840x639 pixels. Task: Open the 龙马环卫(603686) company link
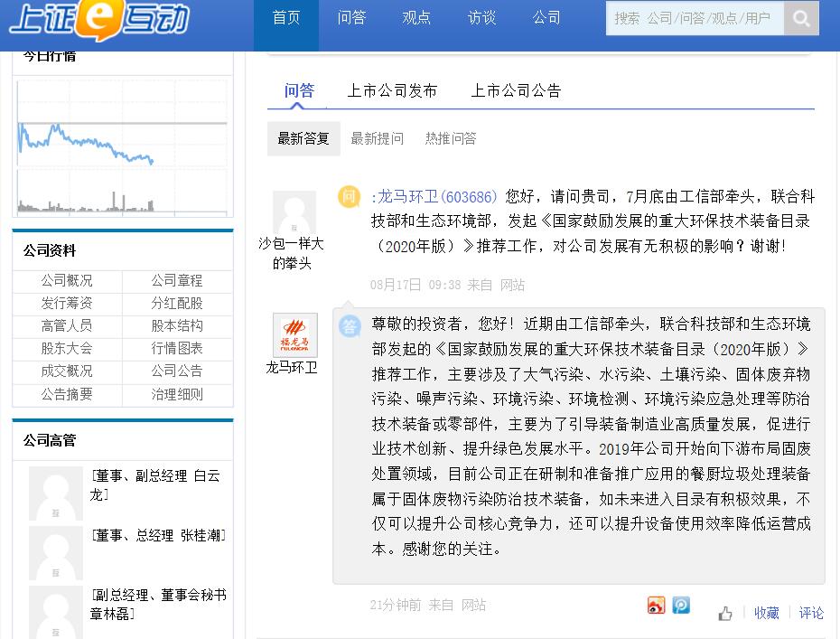point(434,197)
